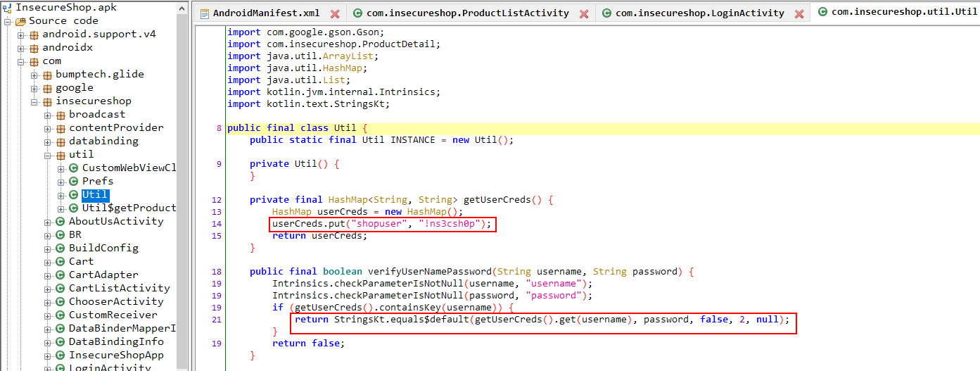Click the Prefs class icon
Screen dimensions: 980x371
73,182
